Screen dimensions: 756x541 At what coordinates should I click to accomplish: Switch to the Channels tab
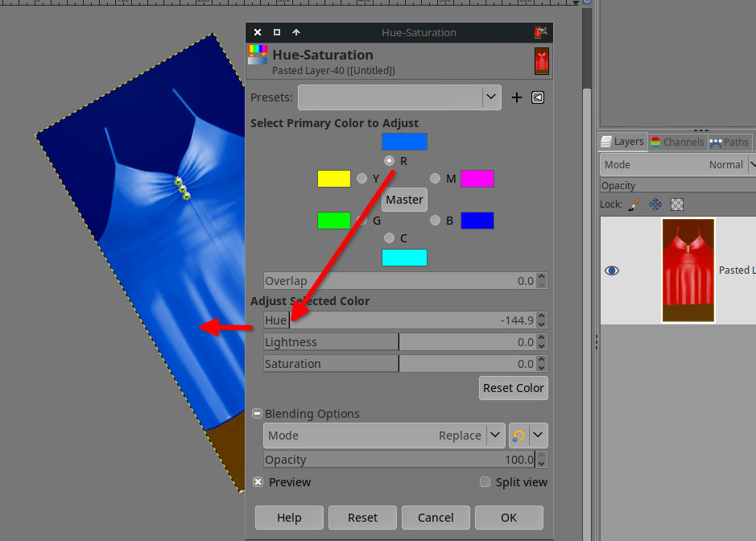[677, 142]
